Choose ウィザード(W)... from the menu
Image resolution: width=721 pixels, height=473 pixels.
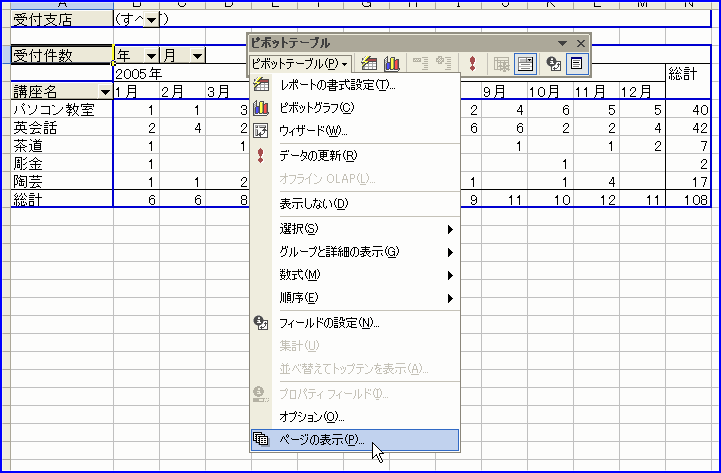[355, 131]
